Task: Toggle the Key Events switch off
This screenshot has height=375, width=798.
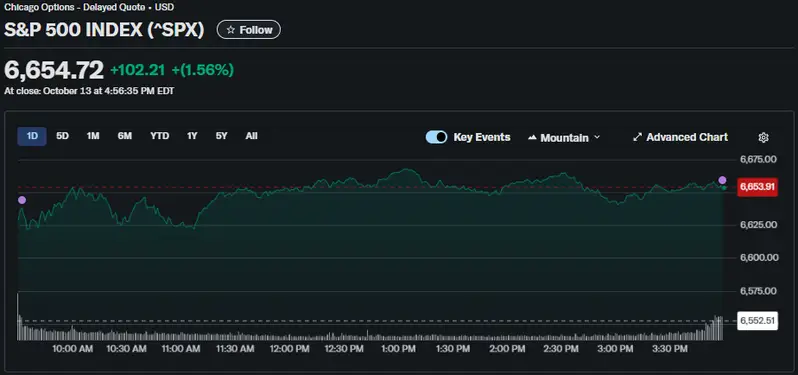Action: (436, 137)
